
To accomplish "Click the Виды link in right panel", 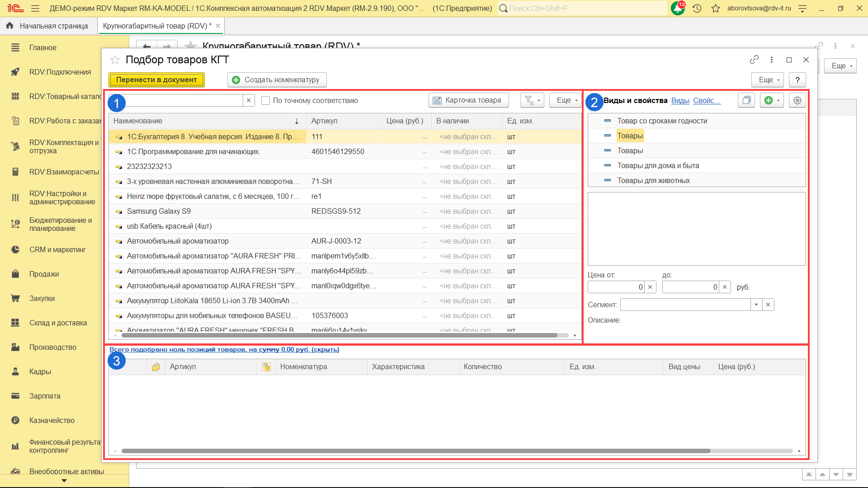I will click(680, 100).
